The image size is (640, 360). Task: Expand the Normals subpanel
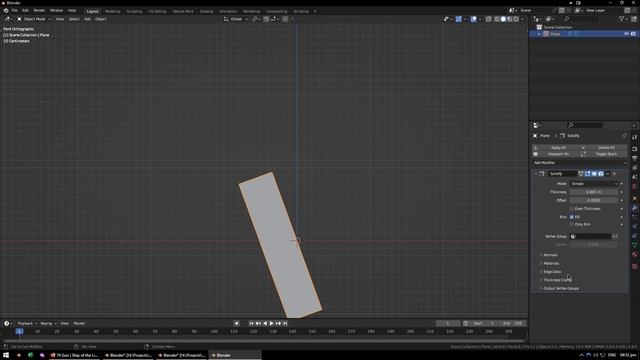[x=550, y=255]
